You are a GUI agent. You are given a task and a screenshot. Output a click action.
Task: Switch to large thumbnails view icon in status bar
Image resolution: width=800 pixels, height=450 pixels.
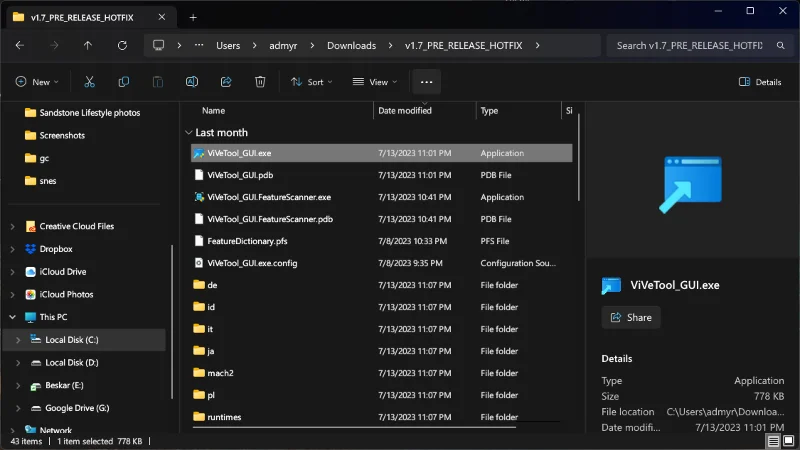[789, 441]
